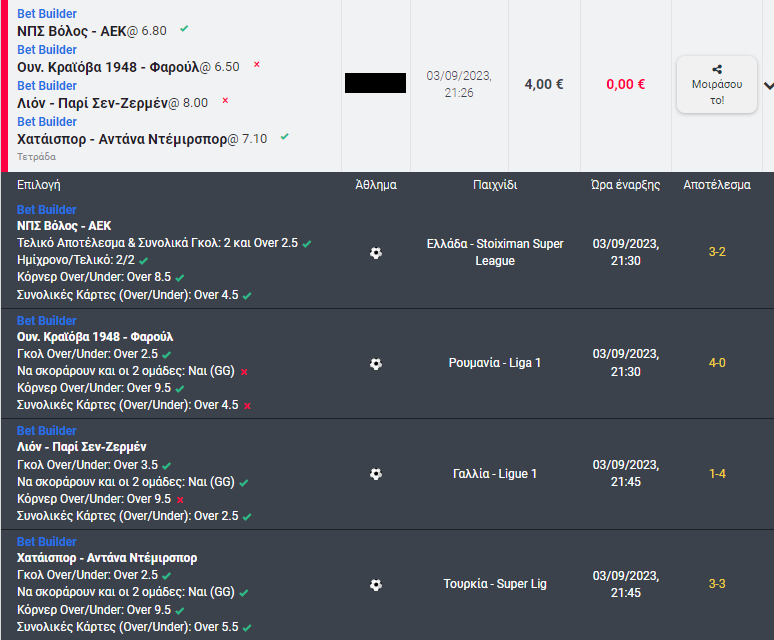Click the red X next to Λιόν - Παρί Σεν-Ζερμέν @ 8.00
The width and height of the screenshot is (774, 640).
(x=225, y=100)
